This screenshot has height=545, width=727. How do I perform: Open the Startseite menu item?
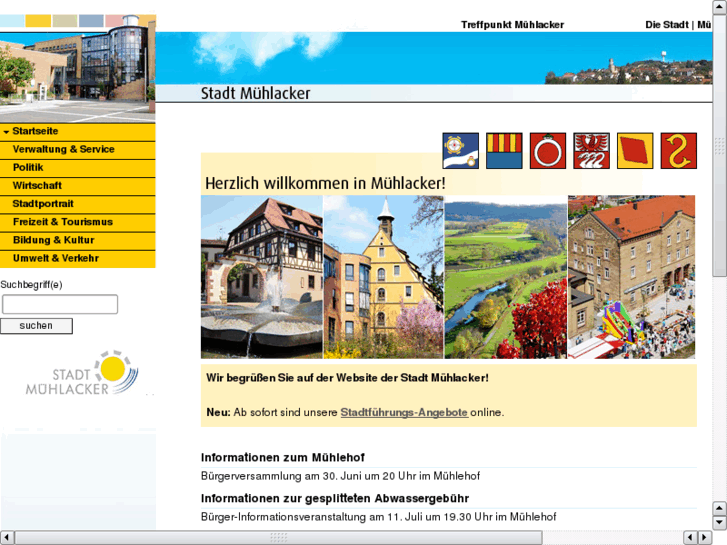77,131
